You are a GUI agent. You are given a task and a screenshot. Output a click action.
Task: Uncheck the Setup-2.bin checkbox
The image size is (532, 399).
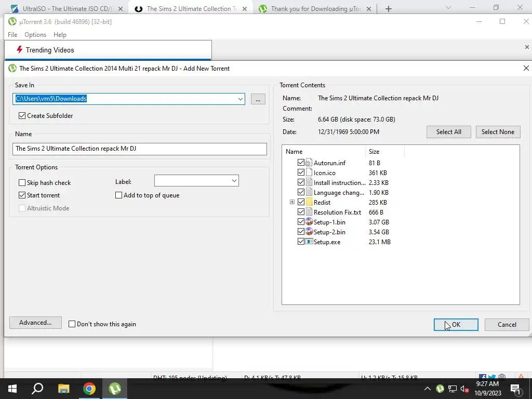coord(301,231)
